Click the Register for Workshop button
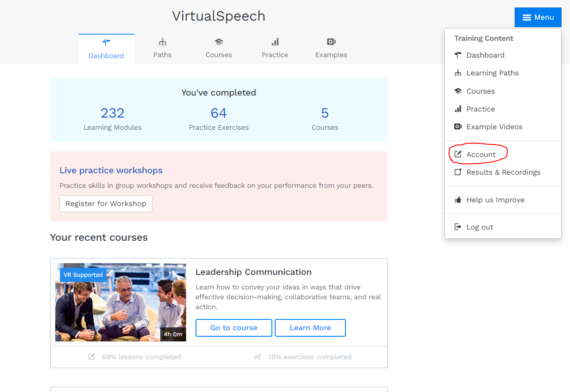 tap(106, 204)
